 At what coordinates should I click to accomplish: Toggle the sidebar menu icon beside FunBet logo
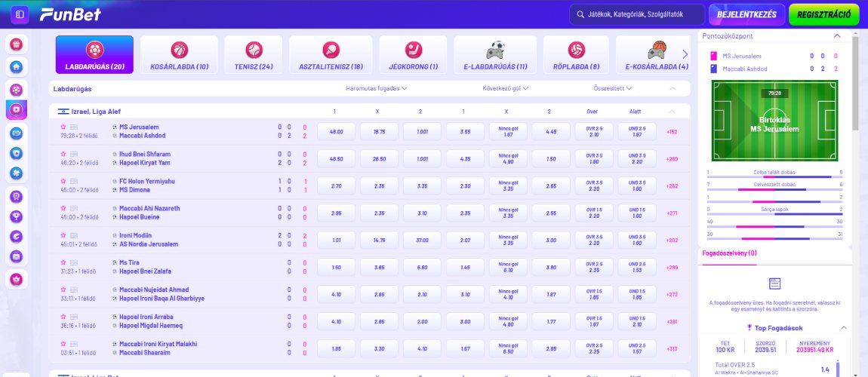20,14
